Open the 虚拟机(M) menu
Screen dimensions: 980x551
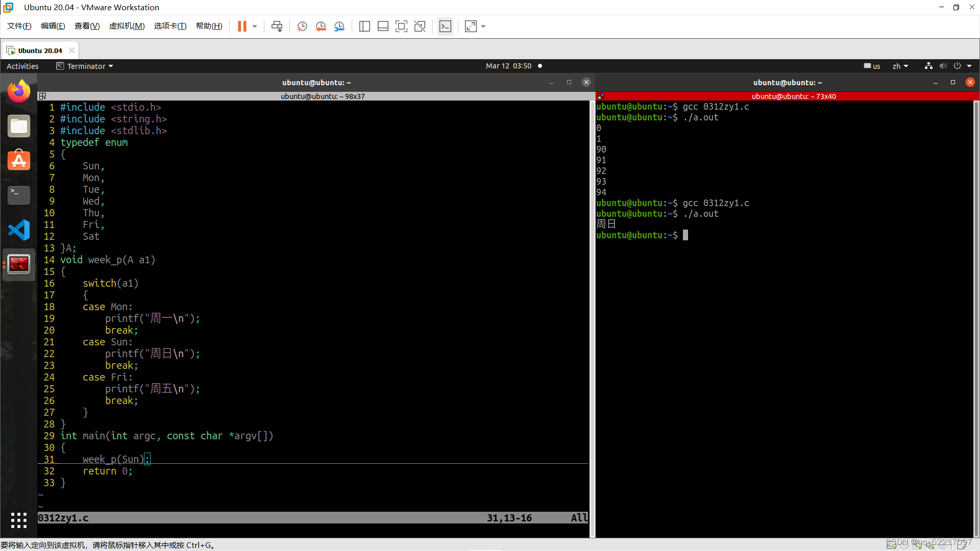[127, 26]
